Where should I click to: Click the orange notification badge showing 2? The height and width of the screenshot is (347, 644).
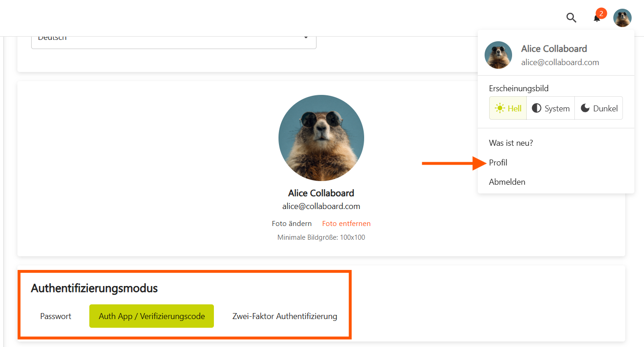click(x=601, y=13)
